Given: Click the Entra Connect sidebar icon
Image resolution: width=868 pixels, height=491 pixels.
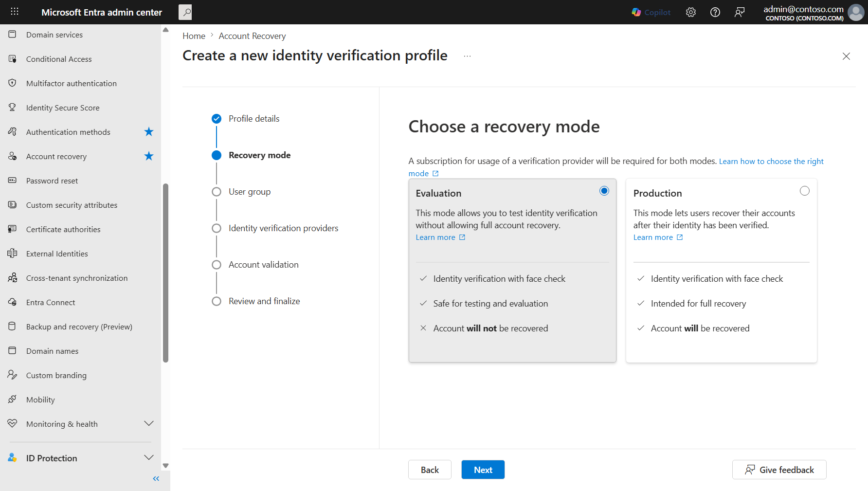Looking at the screenshot, I should (13, 302).
